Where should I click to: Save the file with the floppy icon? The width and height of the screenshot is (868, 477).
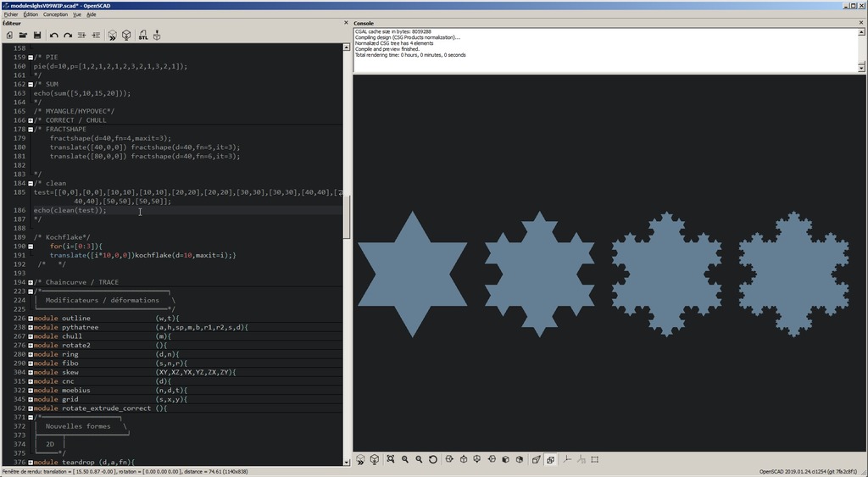tap(37, 36)
